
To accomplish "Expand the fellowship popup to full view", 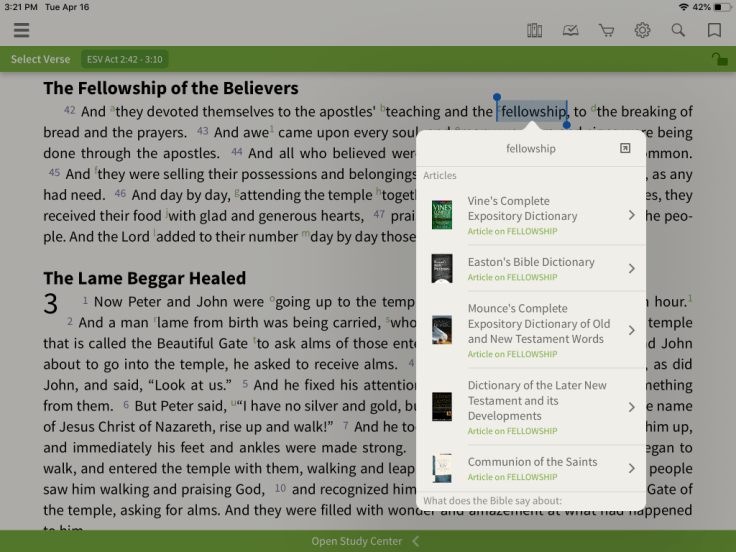I will (x=625, y=149).
